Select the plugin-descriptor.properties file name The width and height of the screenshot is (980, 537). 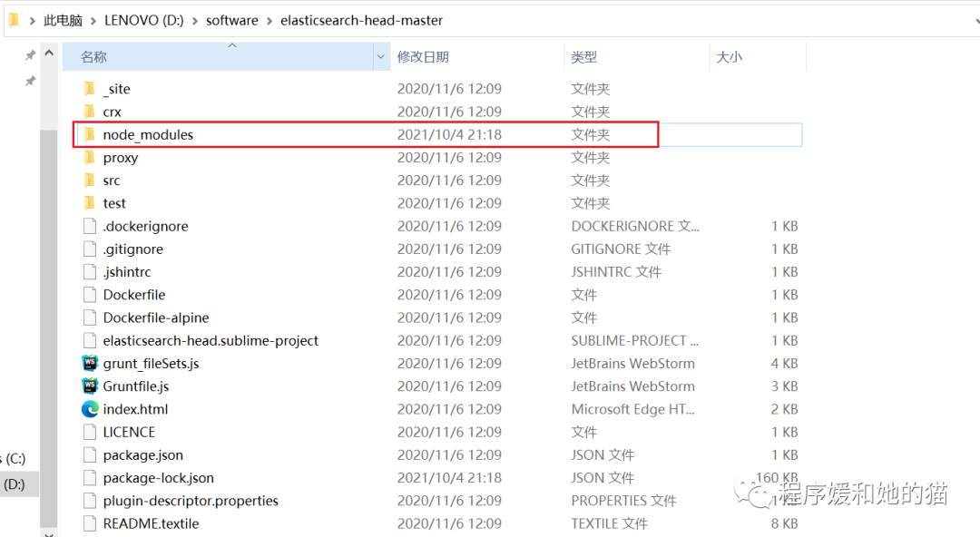point(191,502)
